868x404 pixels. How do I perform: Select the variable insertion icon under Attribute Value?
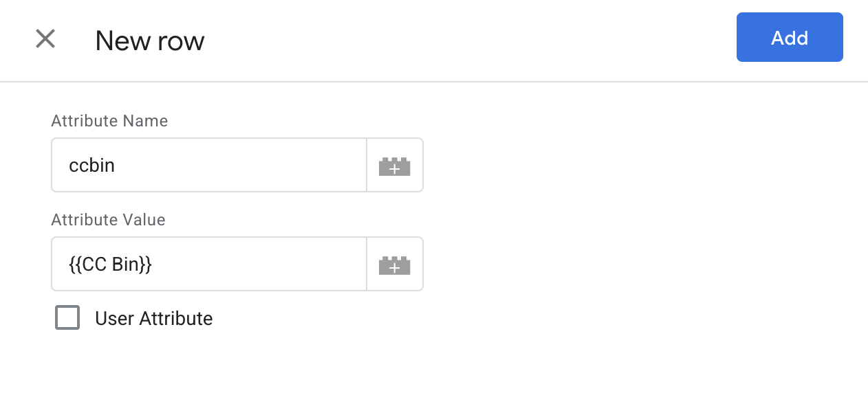point(395,264)
